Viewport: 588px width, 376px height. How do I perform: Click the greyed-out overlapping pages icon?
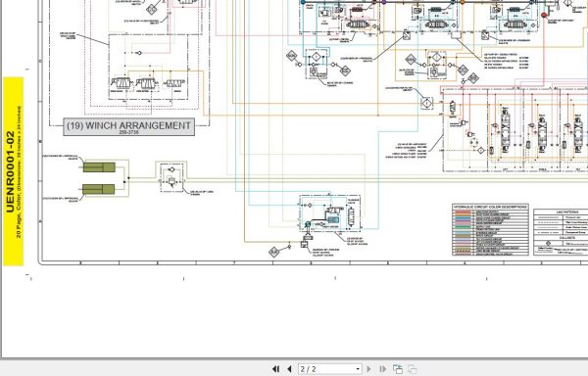413,369
